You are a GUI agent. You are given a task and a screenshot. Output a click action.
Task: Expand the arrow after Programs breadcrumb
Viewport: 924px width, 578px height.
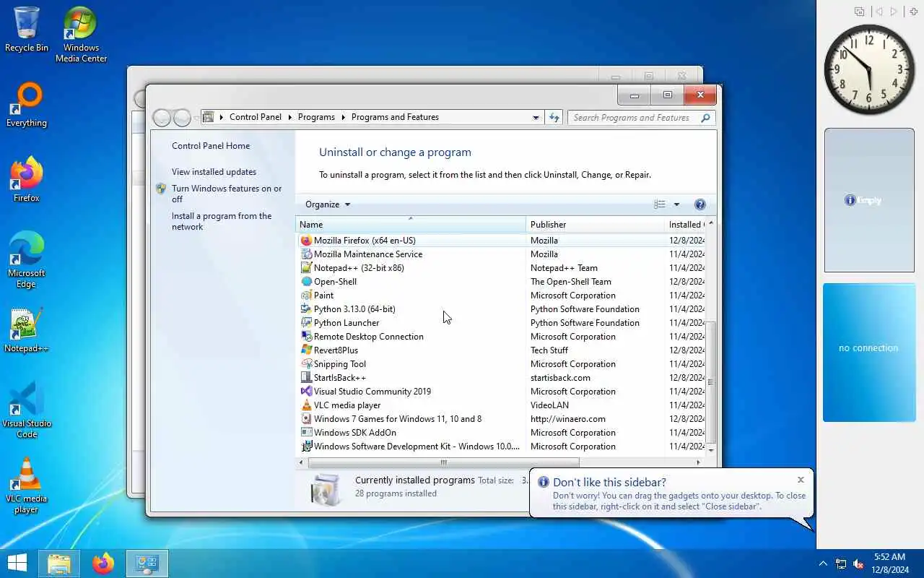(x=343, y=117)
